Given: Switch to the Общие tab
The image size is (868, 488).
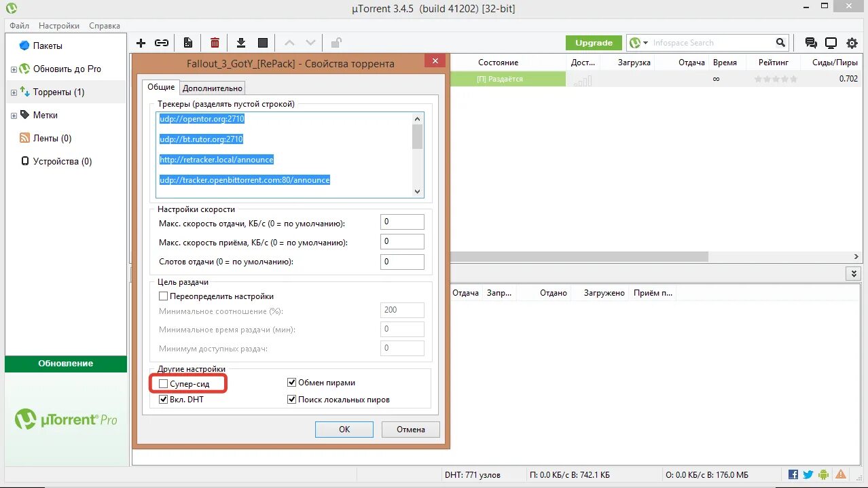Looking at the screenshot, I should coord(161,87).
